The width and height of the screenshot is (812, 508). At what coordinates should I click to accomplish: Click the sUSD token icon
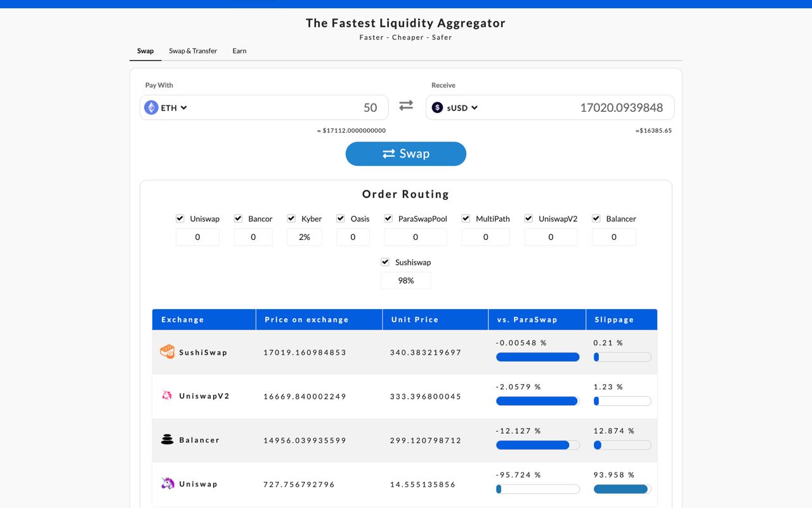click(x=437, y=108)
